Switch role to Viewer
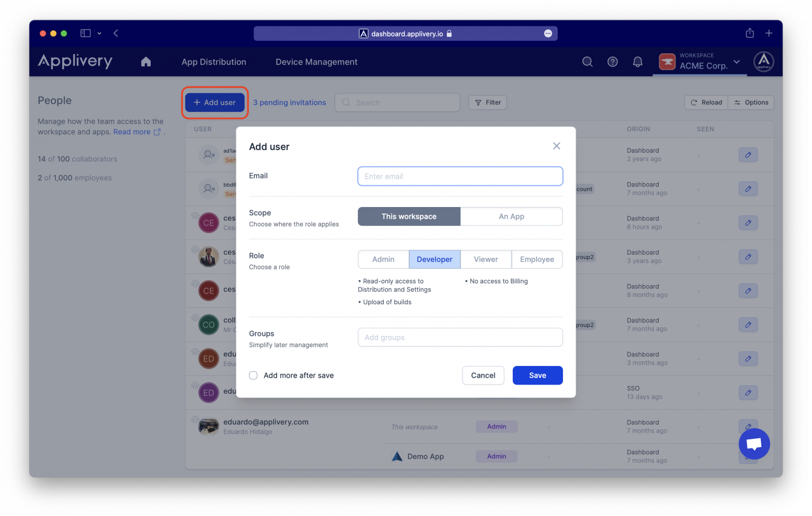 (485, 259)
